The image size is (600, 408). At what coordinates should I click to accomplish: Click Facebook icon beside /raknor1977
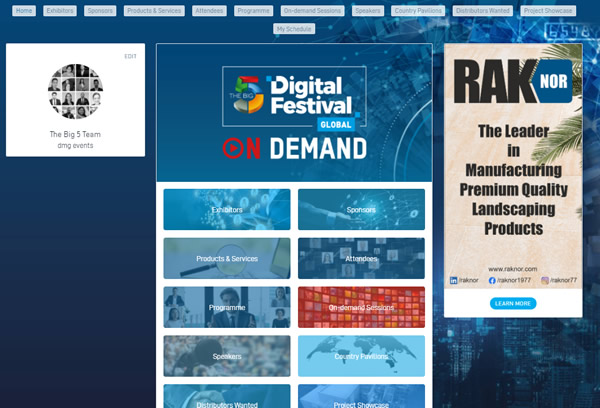coord(492,281)
